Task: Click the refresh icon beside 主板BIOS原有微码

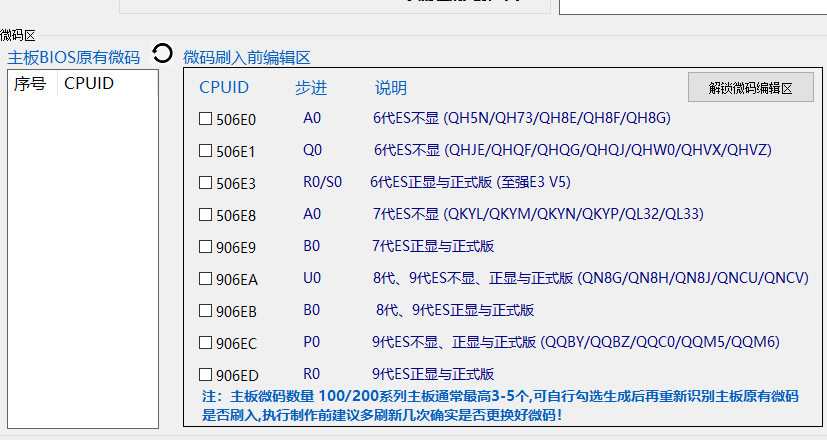Action: tap(162, 53)
